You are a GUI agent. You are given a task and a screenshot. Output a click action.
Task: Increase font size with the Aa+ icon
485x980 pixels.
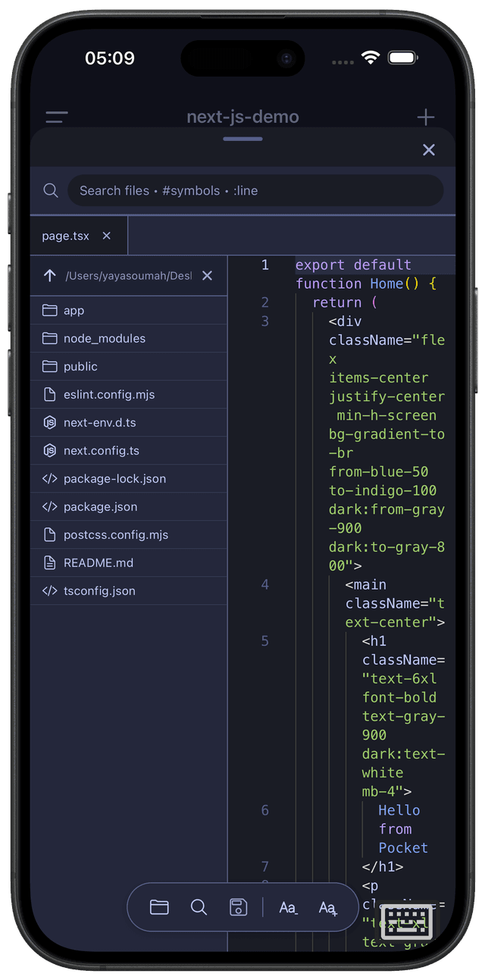coord(328,907)
